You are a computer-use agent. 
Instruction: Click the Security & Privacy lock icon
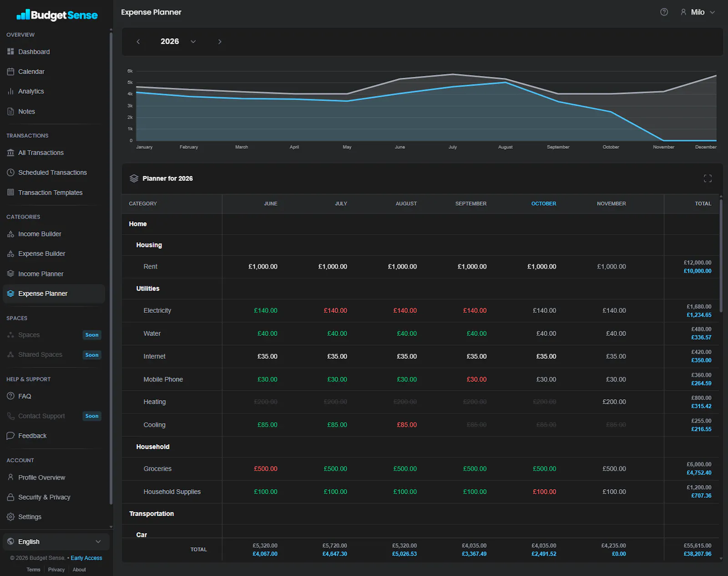point(10,497)
